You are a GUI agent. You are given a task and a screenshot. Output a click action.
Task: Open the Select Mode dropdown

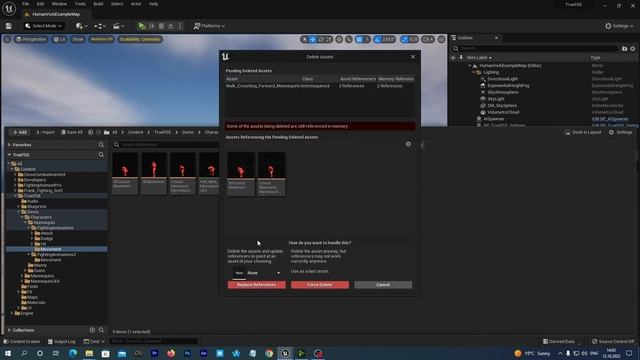(43, 26)
